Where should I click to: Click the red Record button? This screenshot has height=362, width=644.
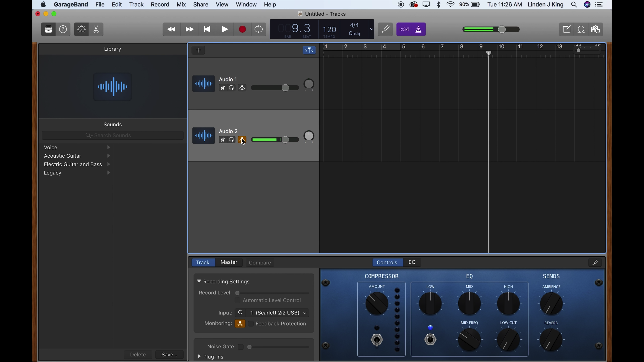point(242,30)
